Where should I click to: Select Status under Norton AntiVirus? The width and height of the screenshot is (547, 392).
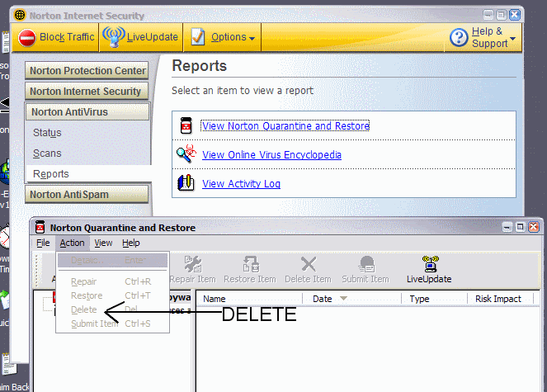point(47,133)
